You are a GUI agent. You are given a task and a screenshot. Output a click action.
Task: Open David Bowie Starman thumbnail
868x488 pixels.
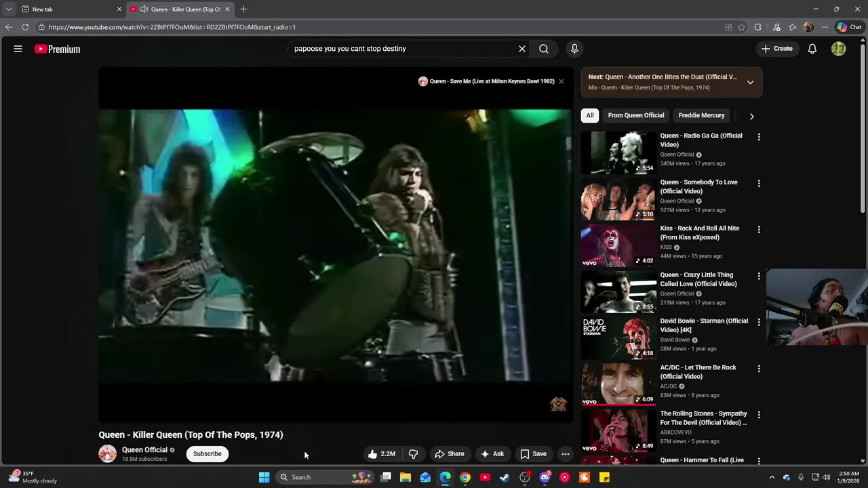tap(618, 338)
